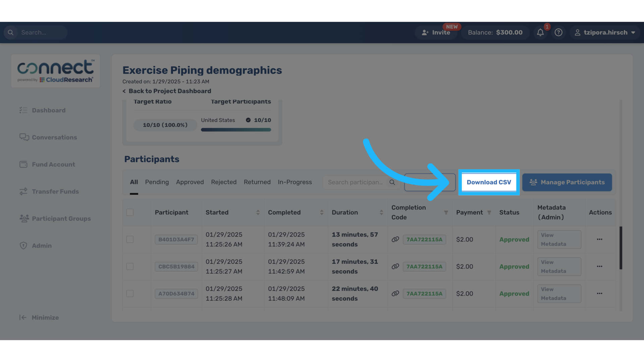This screenshot has width=644, height=362.
Task: Filter the Payment column
Action: [489, 213]
